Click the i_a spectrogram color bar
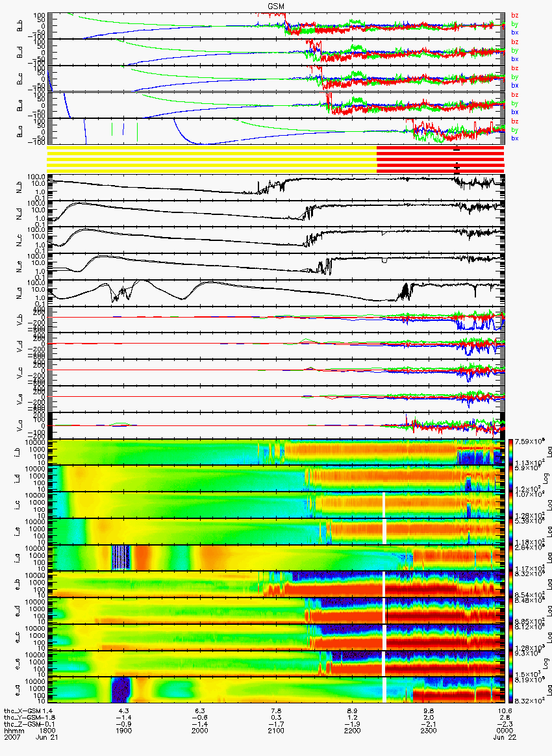Viewport: 552px width, 756px height. click(x=510, y=559)
